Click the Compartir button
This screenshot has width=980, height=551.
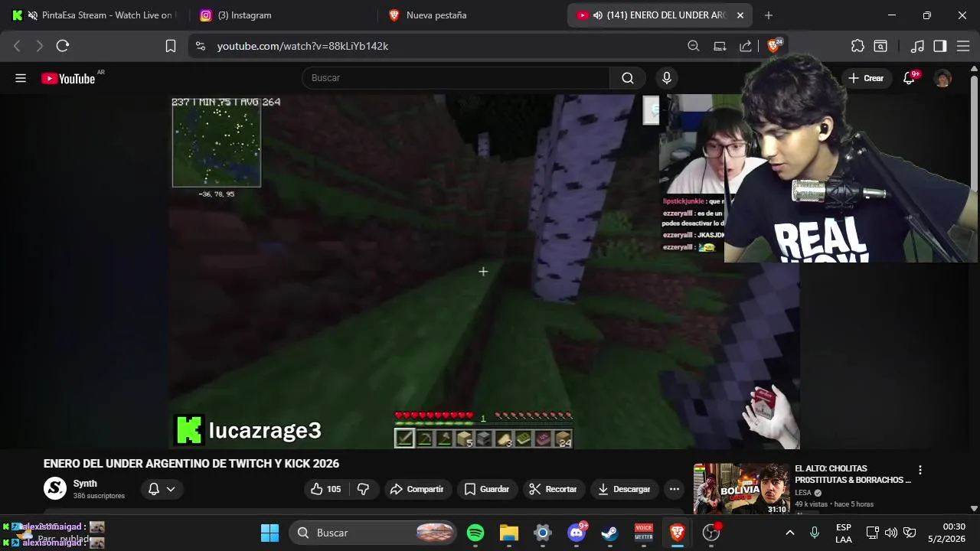pos(416,489)
